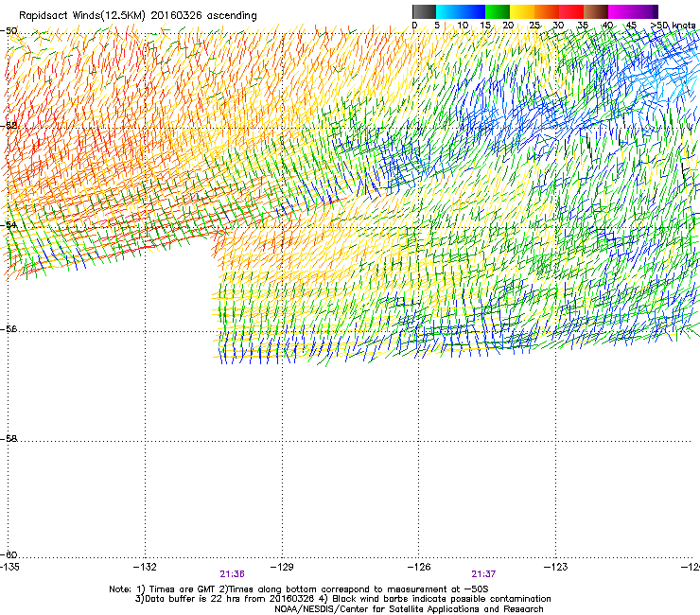Viewport: 700px width, 615px height.
Task: Click the -126 longitude axis label
Action: tap(419, 567)
